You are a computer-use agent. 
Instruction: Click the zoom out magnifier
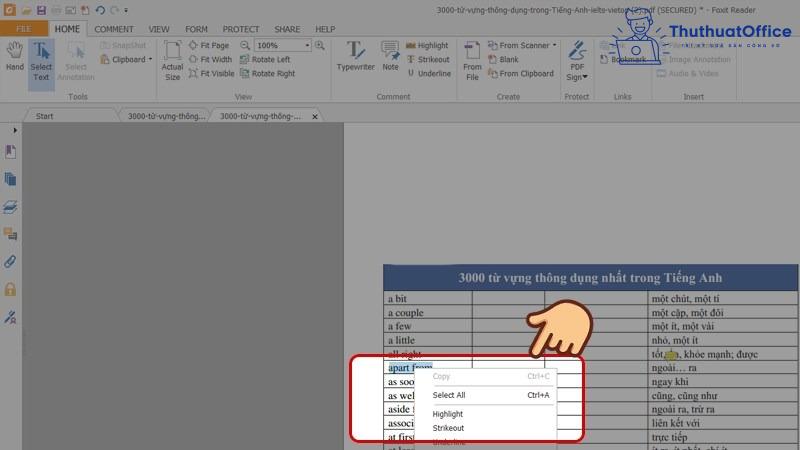[245, 45]
